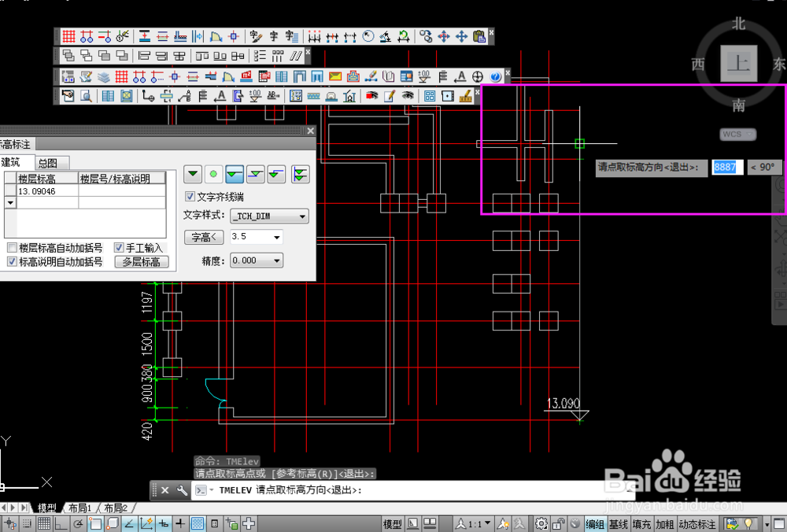Click the paintbrush icon in fourth toolbar
The image size is (787, 532).
[x=465, y=95]
